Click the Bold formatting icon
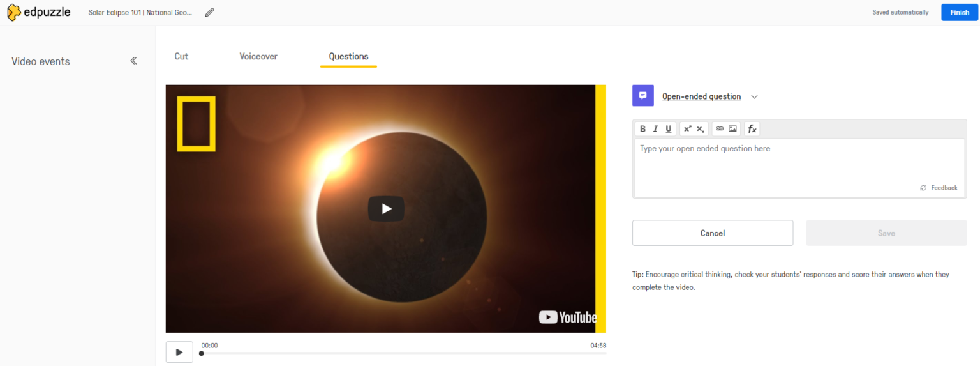The width and height of the screenshot is (980, 366). click(x=642, y=129)
